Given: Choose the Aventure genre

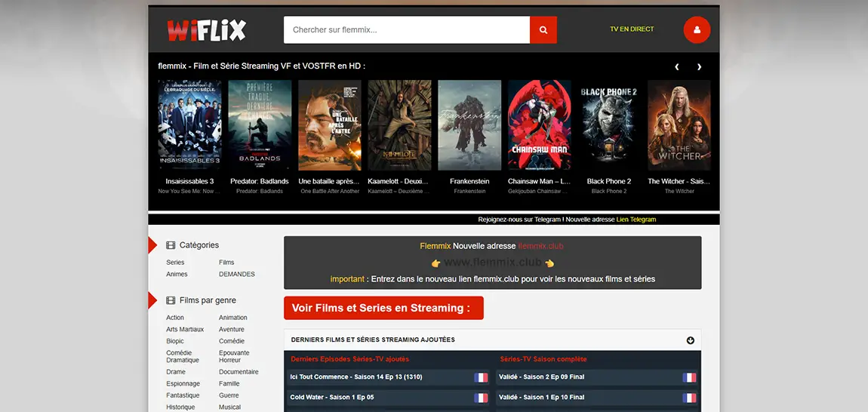Looking at the screenshot, I should pyautogui.click(x=232, y=330).
